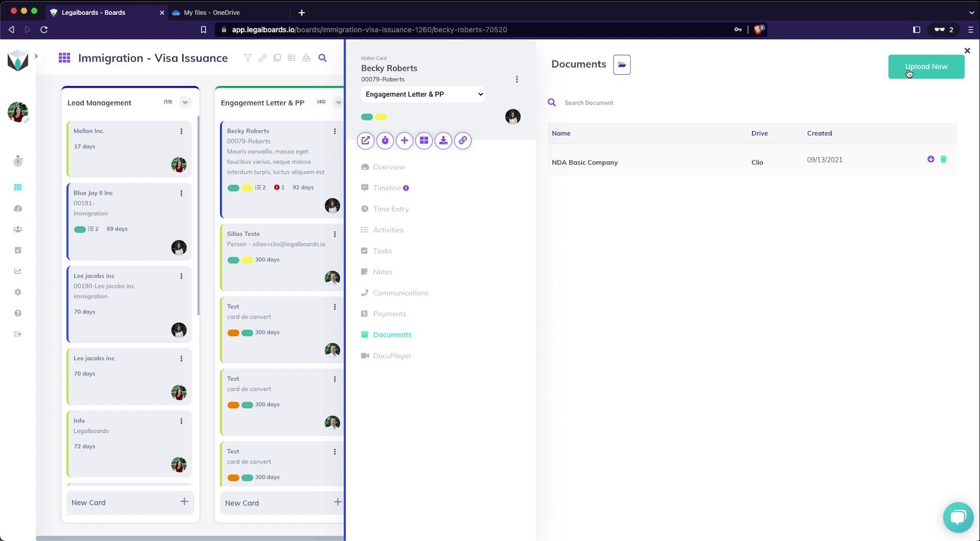Open the Mellon Inc. card options menu
The height and width of the screenshot is (541, 980).
tap(181, 131)
